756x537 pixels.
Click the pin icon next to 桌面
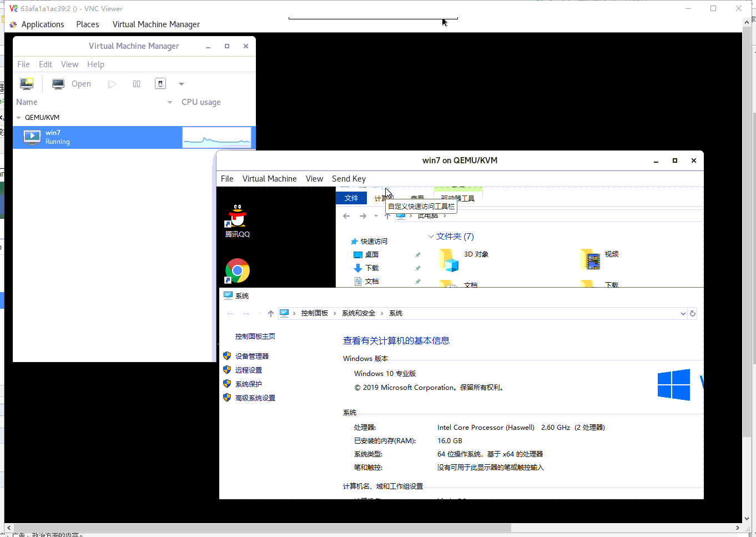click(418, 255)
